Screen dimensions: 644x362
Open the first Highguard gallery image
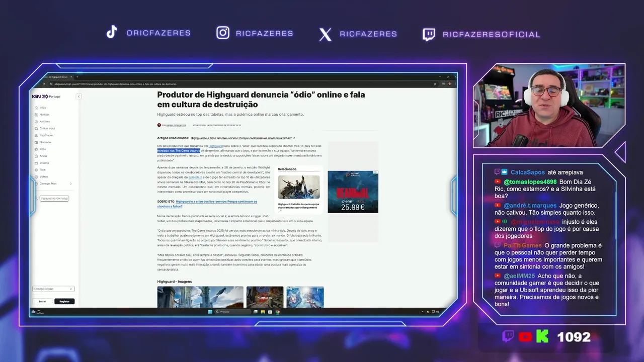pyautogui.click(x=200, y=297)
